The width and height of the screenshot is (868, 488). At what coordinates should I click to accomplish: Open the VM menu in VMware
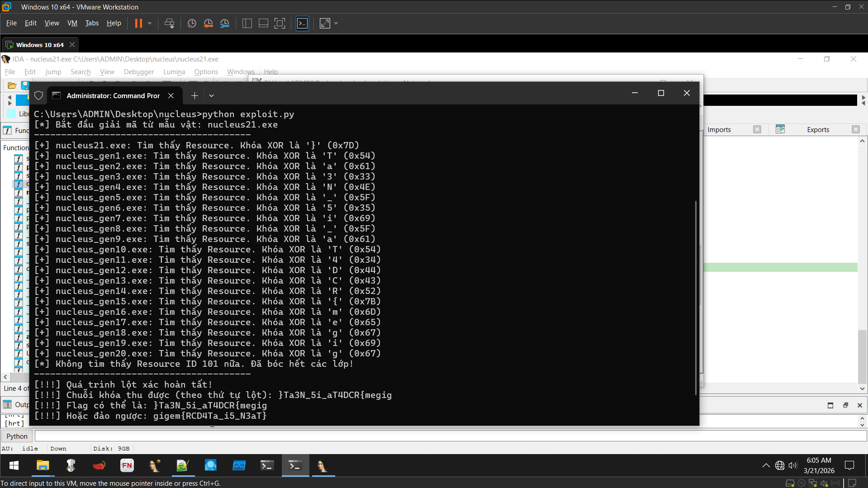click(72, 23)
